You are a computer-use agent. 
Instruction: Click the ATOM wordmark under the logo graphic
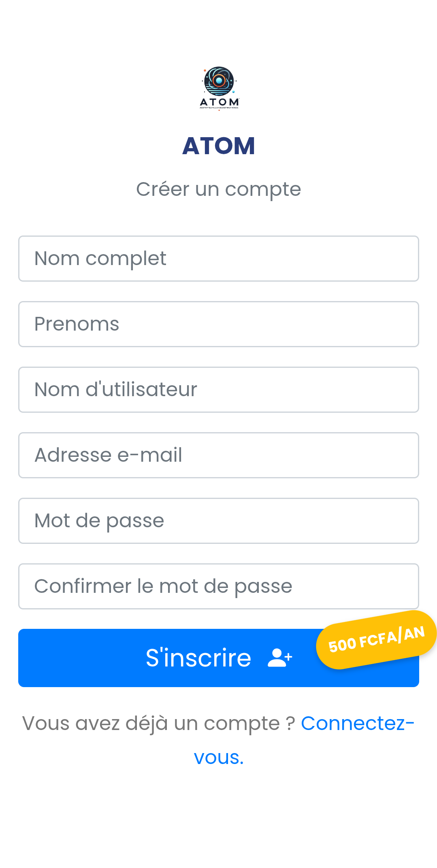[x=219, y=102]
